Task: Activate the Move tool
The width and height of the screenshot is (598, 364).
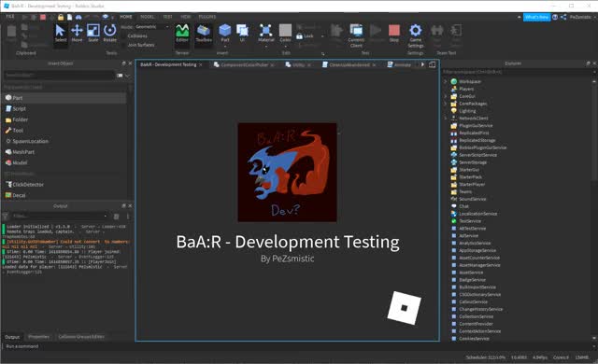Action: [x=77, y=33]
